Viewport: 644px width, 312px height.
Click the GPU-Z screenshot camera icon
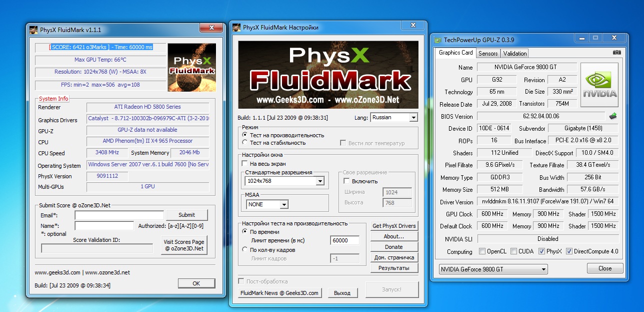(x=616, y=53)
